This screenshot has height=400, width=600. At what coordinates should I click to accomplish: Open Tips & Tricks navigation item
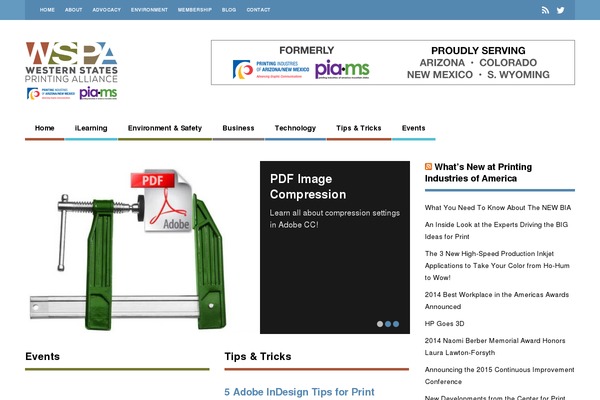coord(359,128)
